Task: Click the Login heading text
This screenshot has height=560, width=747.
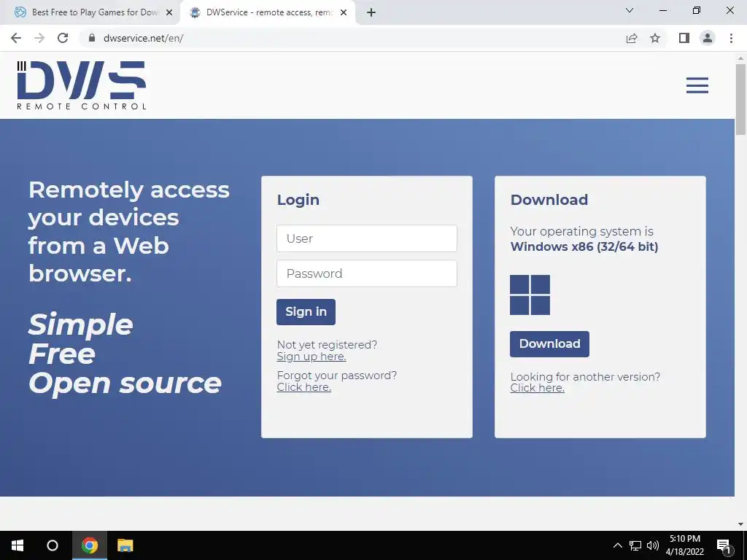Action: [298, 200]
